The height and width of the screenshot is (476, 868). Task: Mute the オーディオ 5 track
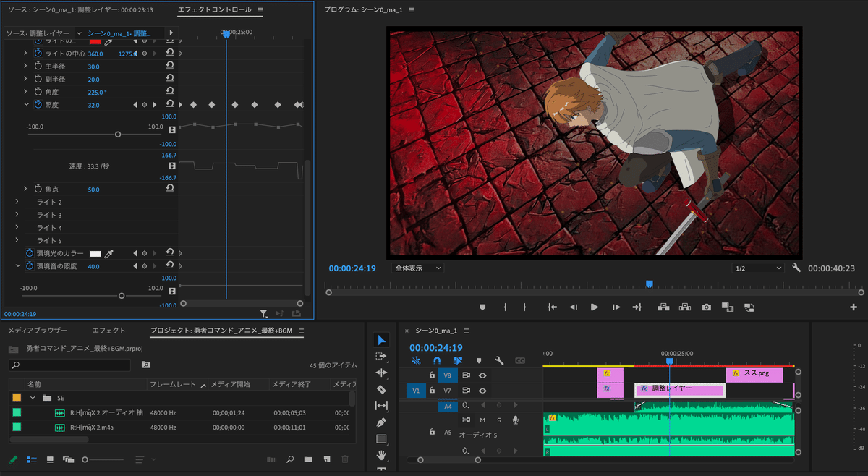click(x=482, y=420)
